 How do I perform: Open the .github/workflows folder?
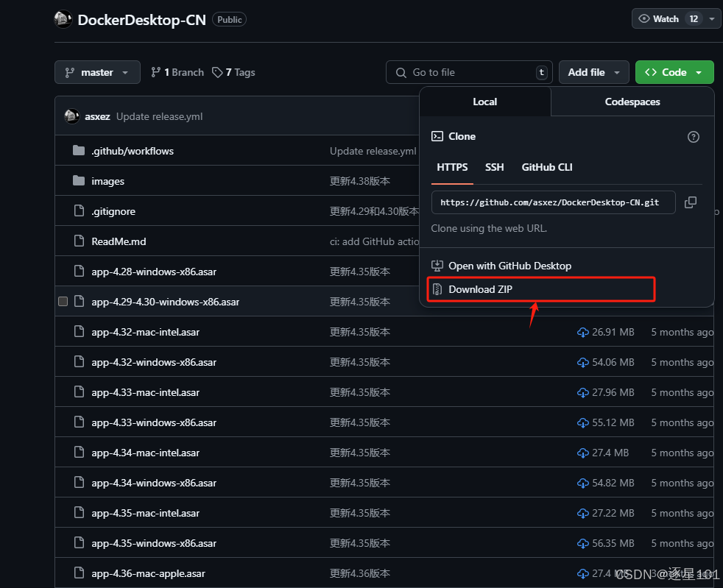pyautogui.click(x=133, y=151)
